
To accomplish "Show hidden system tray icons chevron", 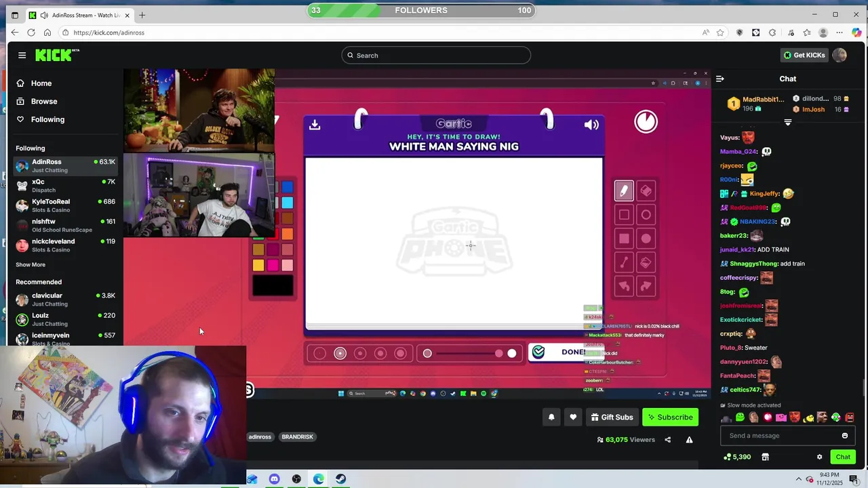I will pos(799,479).
